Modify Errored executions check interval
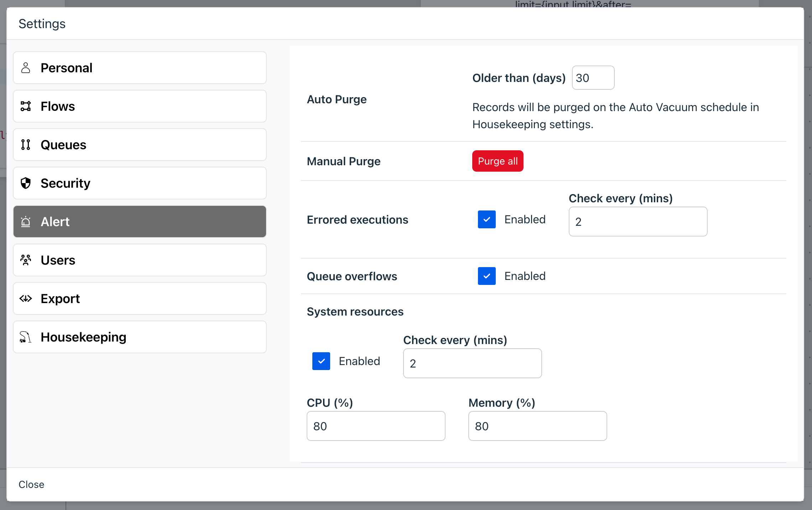 [637, 222]
